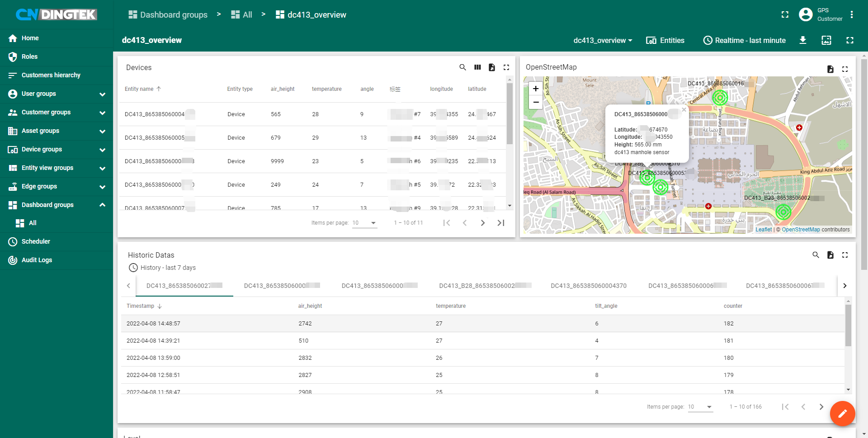The height and width of the screenshot is (438, 868).
Task: Export OpenStreetMap widget data
Action: (830, 69)
